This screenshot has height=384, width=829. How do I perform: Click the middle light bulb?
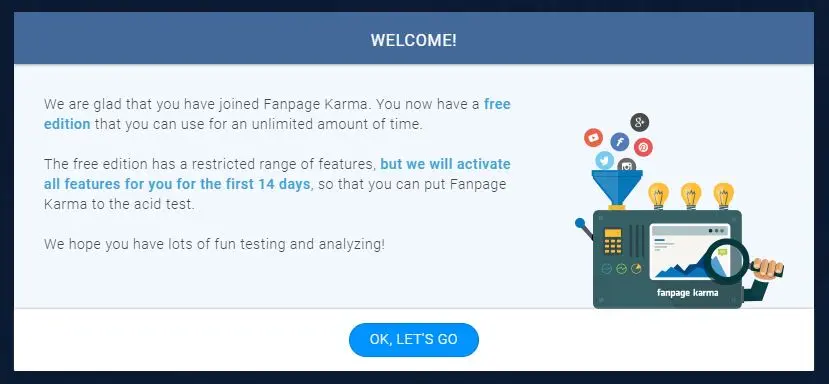[690, 196]
